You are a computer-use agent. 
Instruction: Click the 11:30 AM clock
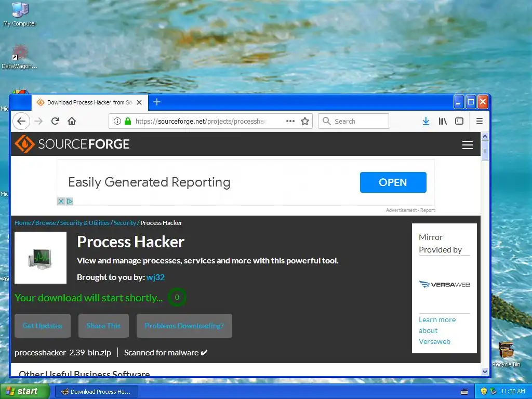pos(513,392)
